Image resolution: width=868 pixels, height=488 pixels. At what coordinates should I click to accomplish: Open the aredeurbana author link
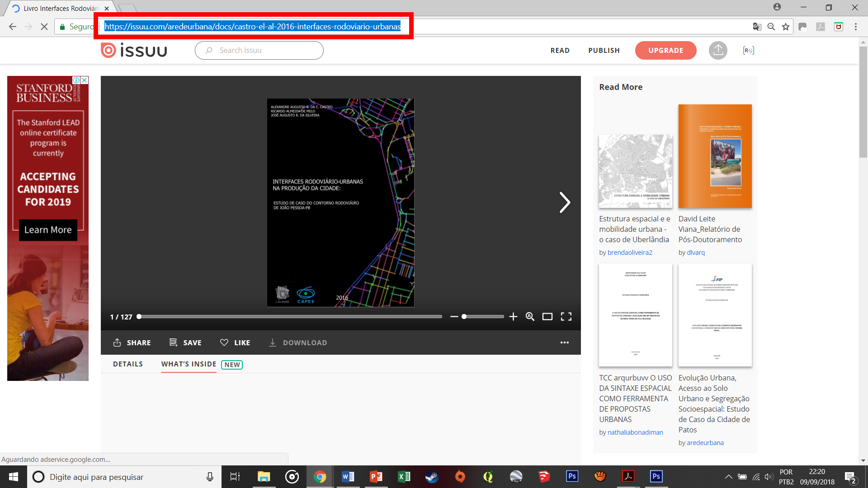pos(705,443)
